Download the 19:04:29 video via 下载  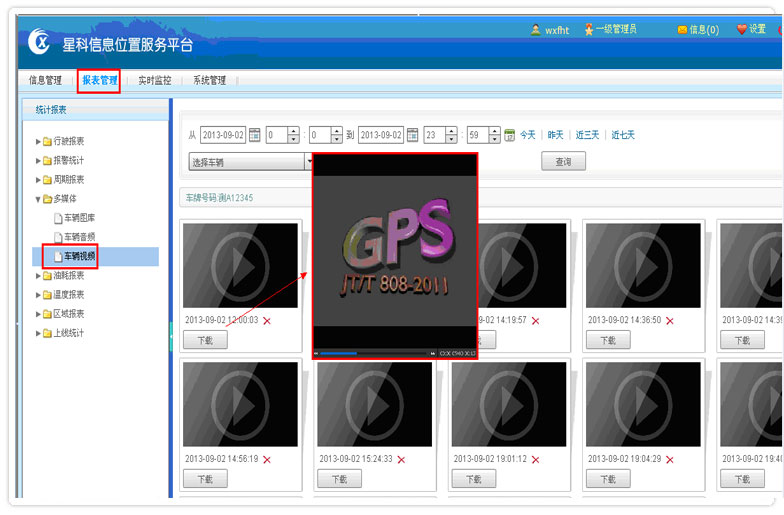[608, 479]
